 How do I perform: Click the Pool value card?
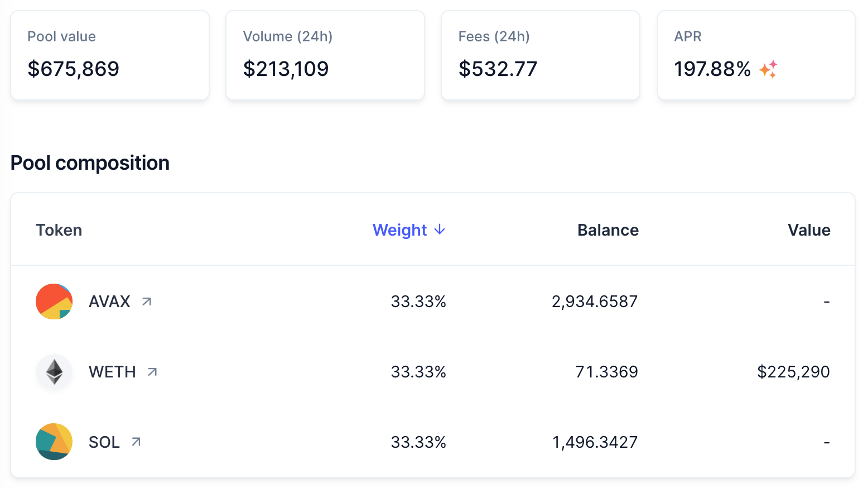[110, 55]
